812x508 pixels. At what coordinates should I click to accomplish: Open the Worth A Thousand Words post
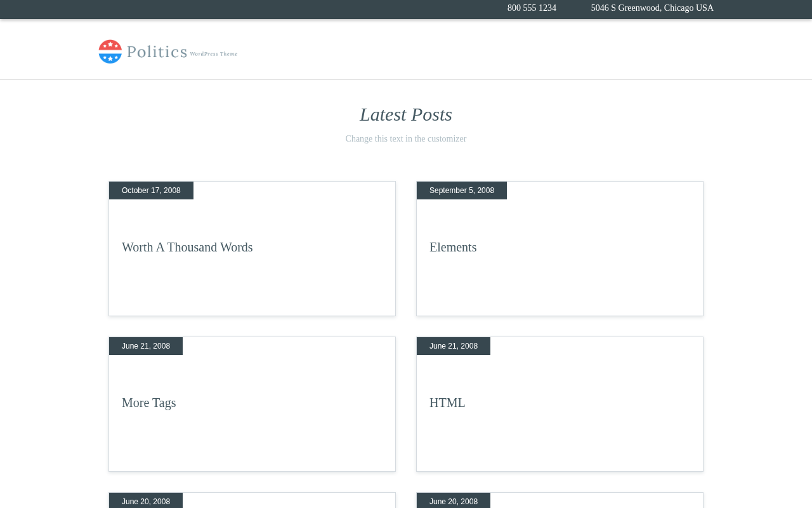pos(187,248)
